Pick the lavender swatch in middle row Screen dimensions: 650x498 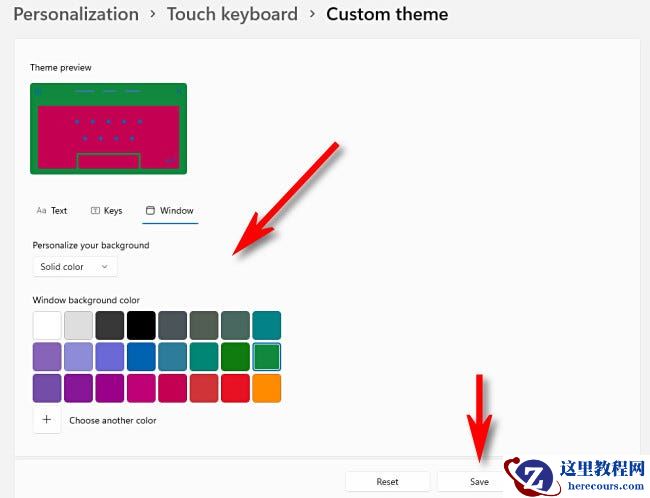(x=78, y=357)
